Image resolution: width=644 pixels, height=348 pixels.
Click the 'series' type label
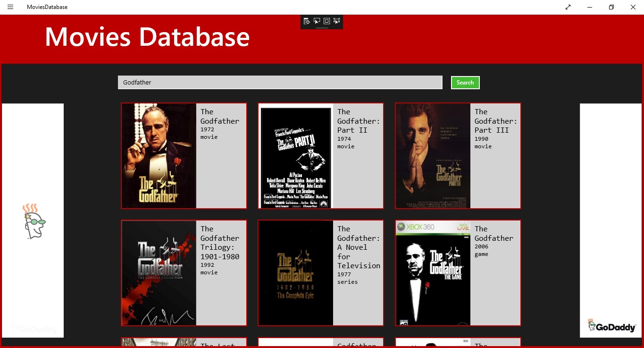point(347,282)
